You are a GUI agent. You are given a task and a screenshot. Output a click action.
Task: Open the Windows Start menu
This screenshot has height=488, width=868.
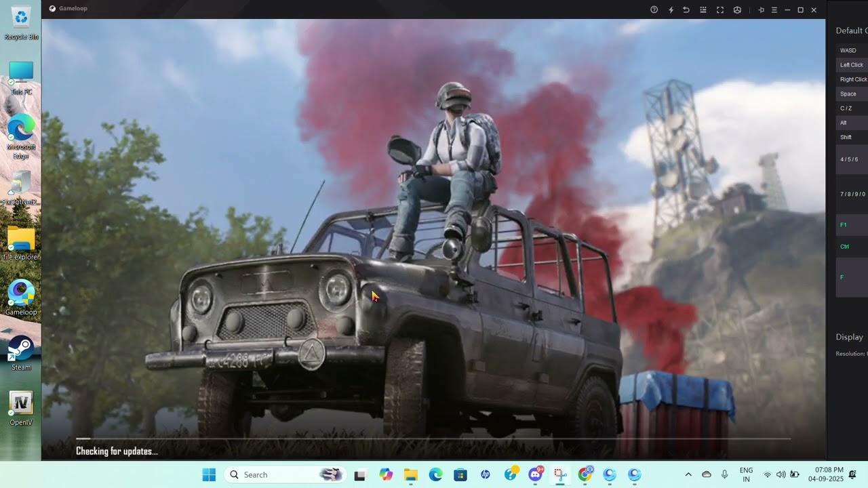(209, 474)
